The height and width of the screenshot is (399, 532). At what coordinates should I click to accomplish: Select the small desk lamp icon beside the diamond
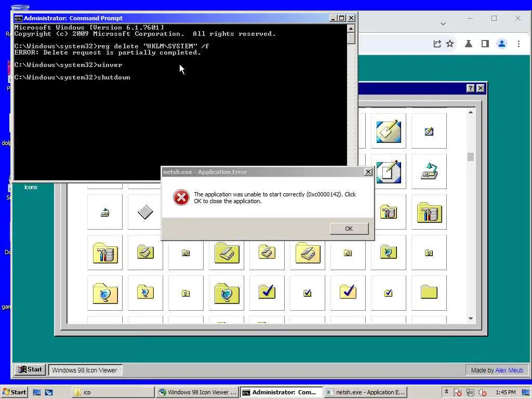(105, 212)
